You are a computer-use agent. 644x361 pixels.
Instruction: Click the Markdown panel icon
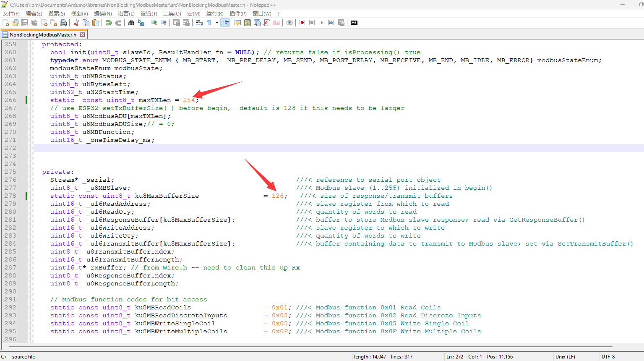[x=354, y=23]
